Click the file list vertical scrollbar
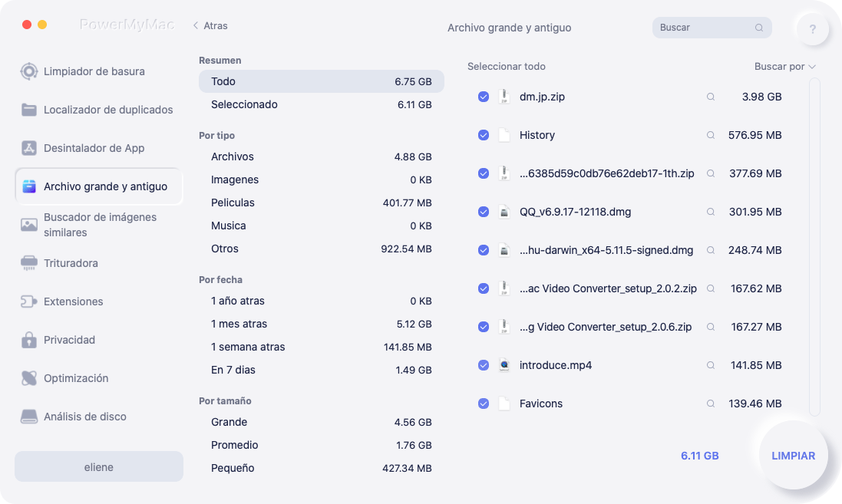The width and height of the screenshot is (842, 504). click(814, 247)
